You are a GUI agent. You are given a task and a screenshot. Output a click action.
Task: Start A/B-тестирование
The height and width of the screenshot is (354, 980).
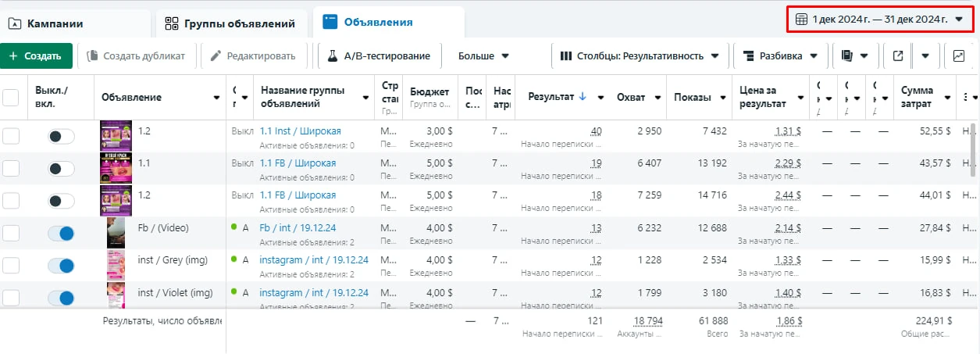click(379, 56)
